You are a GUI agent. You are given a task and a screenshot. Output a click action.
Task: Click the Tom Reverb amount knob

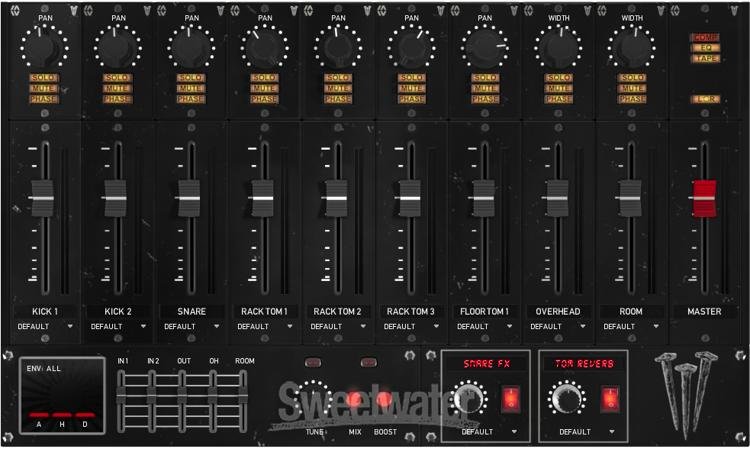[x=564, y=401]
